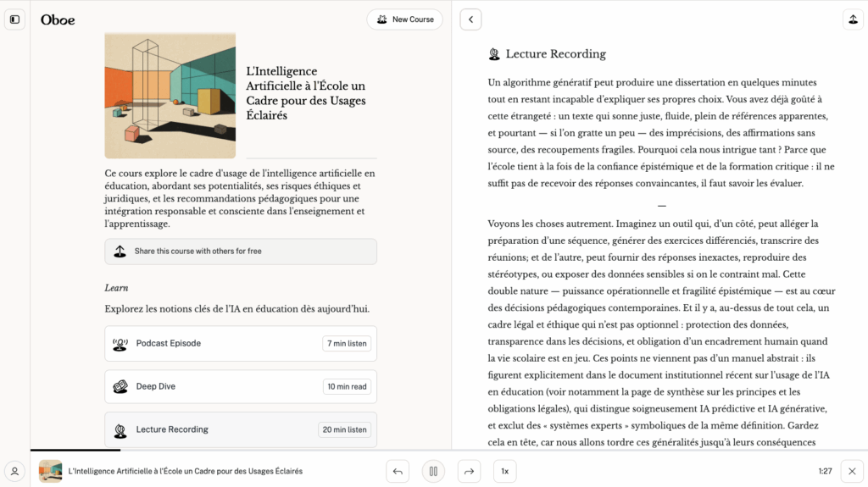This screenshot has height=487, width=868.
Task: Click the share icon at top right
Action: point(852,19)
